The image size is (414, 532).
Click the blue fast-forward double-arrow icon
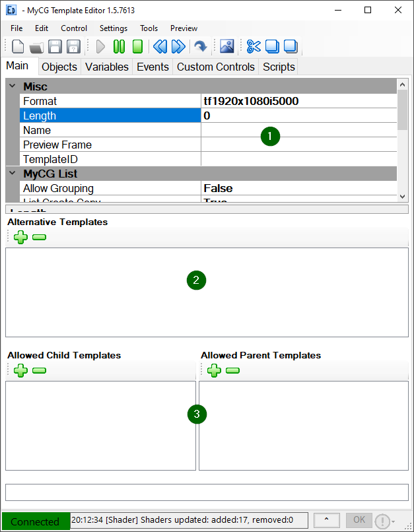[x=178, y=46]
